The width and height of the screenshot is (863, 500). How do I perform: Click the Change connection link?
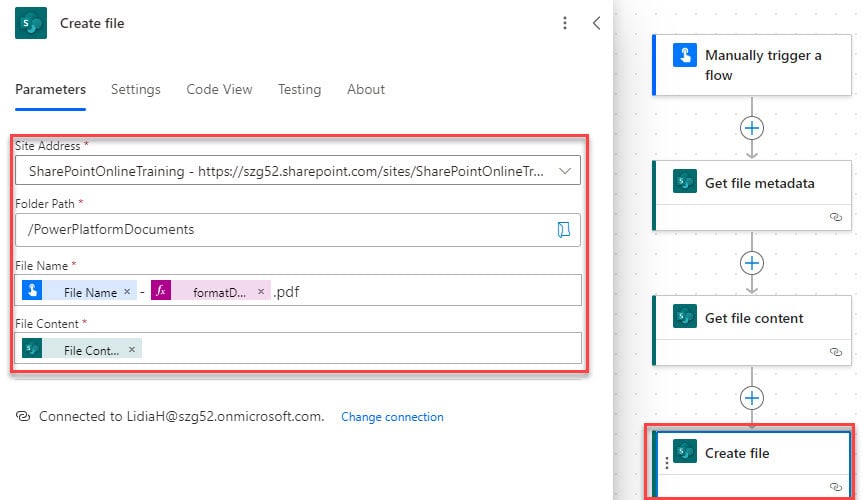[392, 417]
